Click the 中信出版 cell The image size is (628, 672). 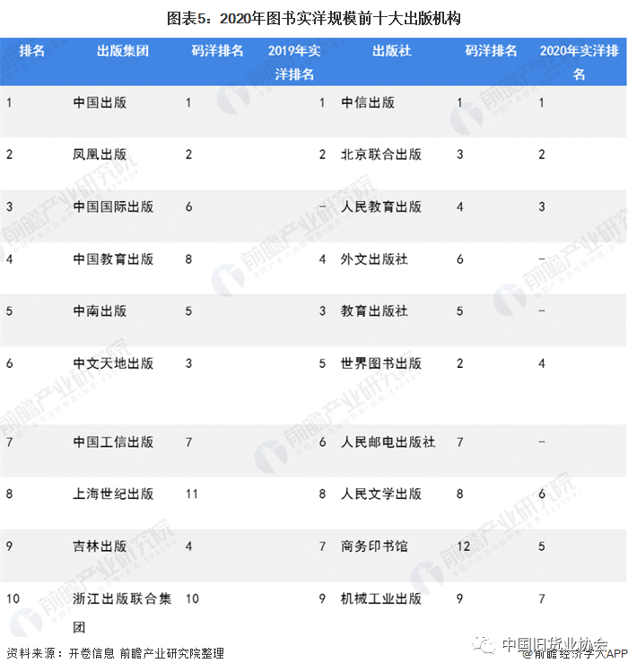(x=368, y=102)
